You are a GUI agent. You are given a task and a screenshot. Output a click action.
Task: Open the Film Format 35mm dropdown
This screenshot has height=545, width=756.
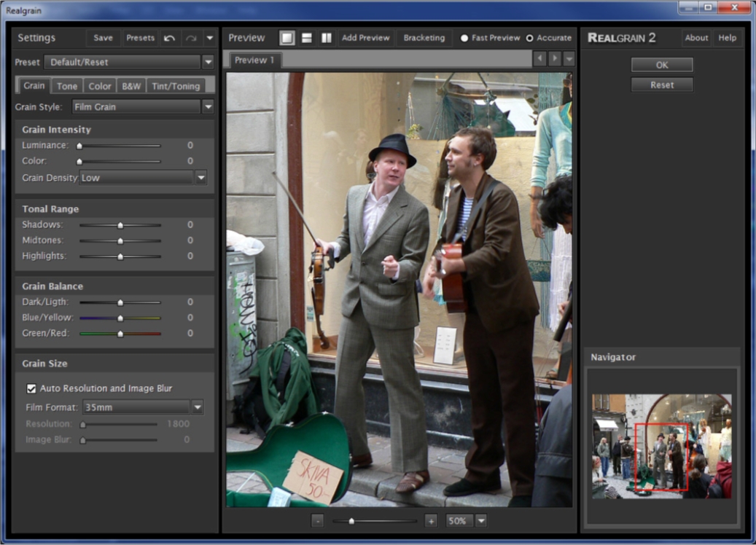click(143, 408)
